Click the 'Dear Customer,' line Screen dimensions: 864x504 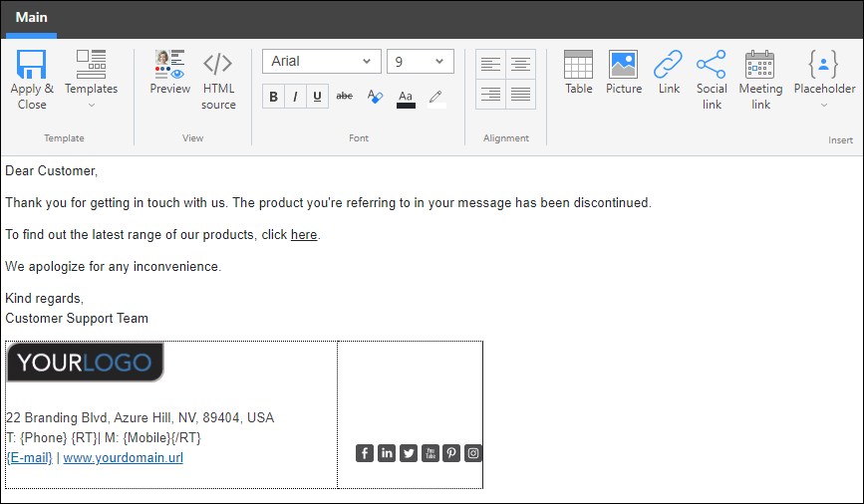[x=52, y=170]
